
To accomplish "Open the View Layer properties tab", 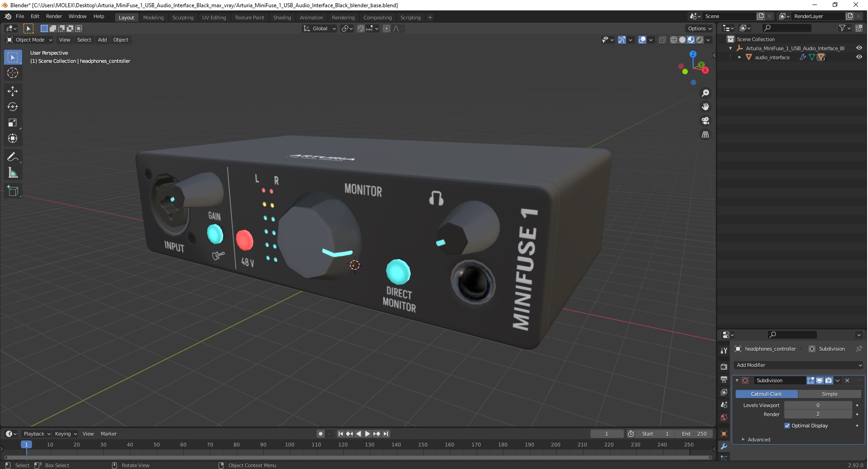I will [x=724, y=392].
